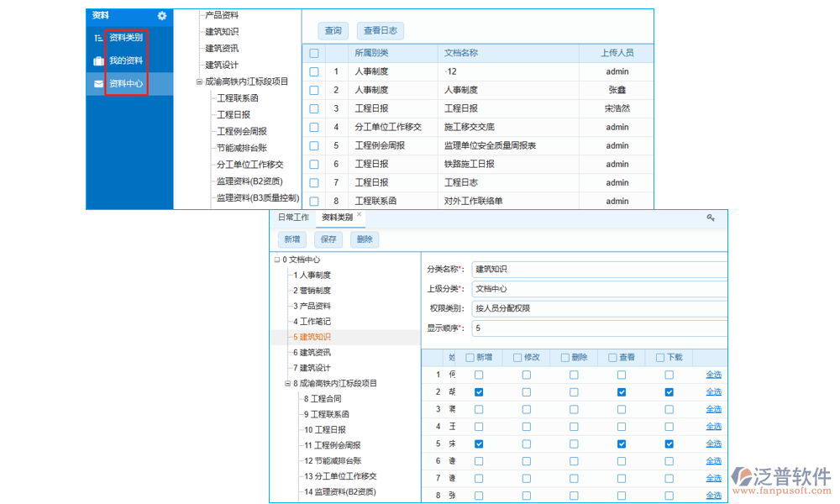Select 监理资料(B2资质) in upper tree
This screenshot has width=840, height=504.
(249, 181)
